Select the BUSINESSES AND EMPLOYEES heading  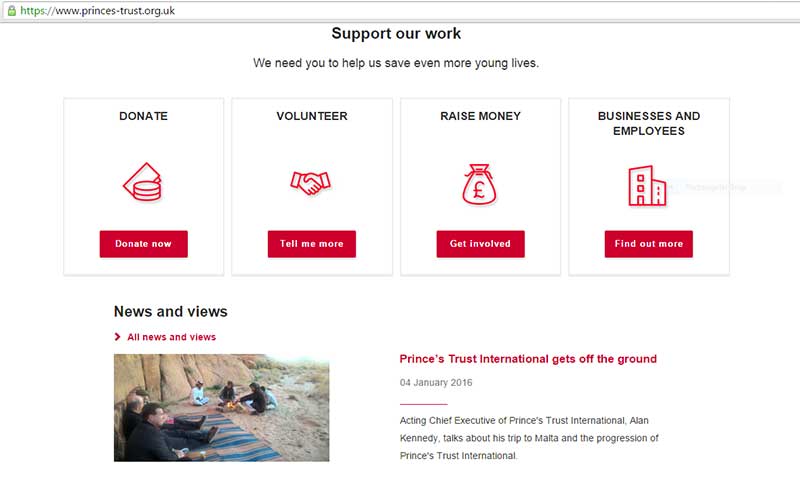click(648, 123)
